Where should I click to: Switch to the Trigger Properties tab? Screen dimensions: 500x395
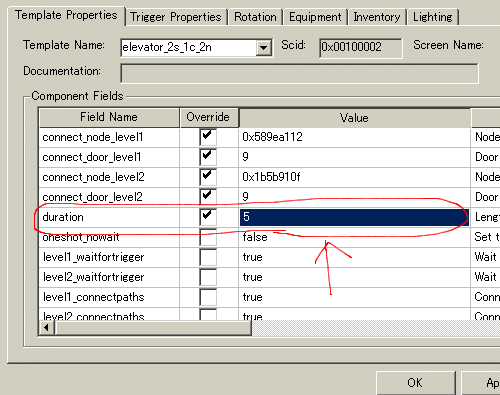point(176,17)
